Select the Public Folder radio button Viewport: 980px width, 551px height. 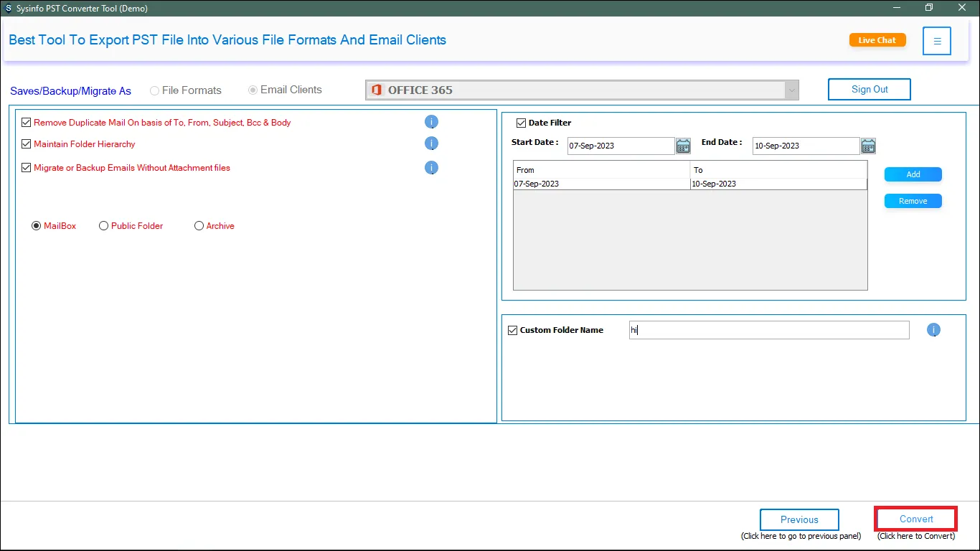[x=104, y=226]
